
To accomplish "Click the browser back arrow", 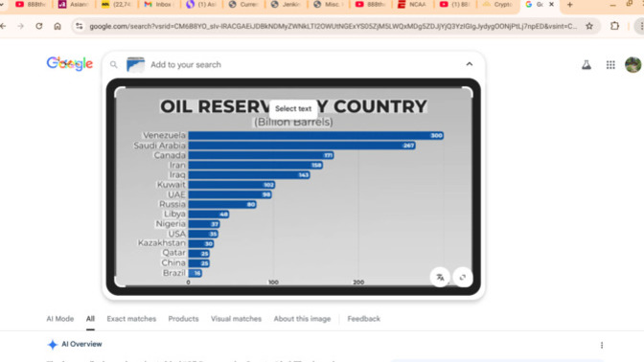I will pos(3,26).
